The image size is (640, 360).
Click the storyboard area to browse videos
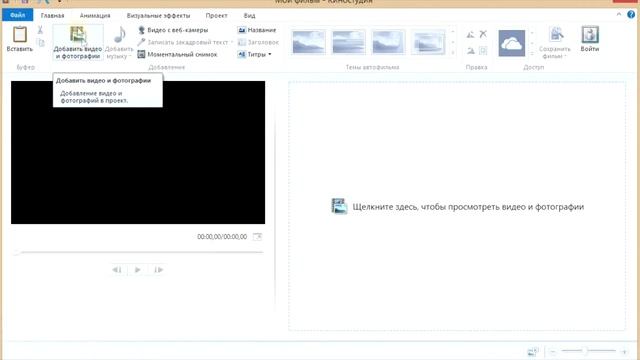[457, 206]
